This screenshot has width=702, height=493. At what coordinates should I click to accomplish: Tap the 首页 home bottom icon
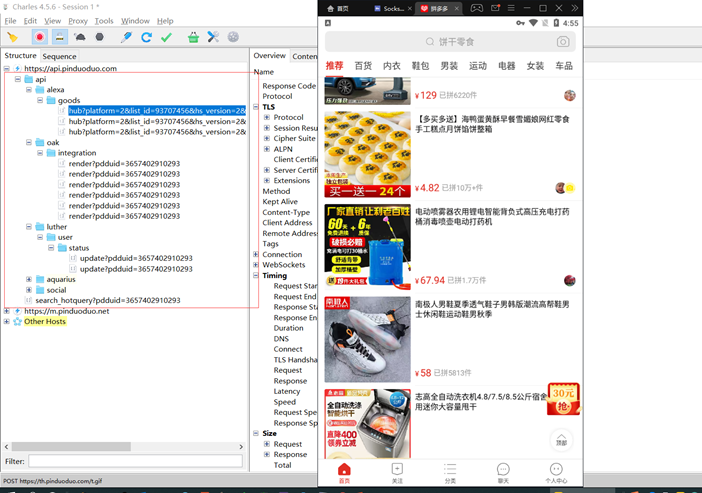point(344,473)
